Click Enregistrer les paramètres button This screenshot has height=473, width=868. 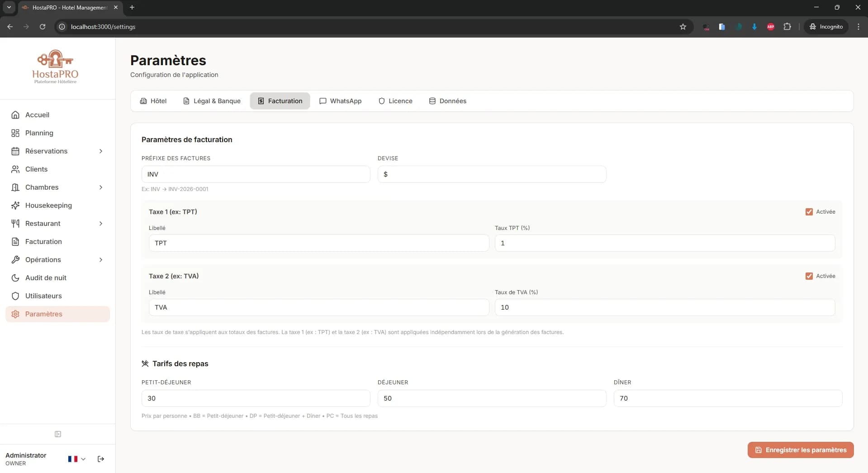point(801,450)
